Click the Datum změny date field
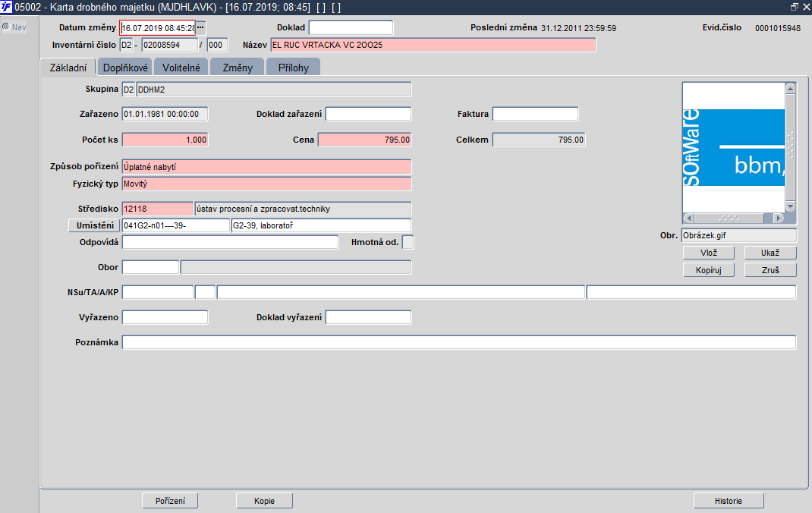812x513 pixels. coord(157,28)
